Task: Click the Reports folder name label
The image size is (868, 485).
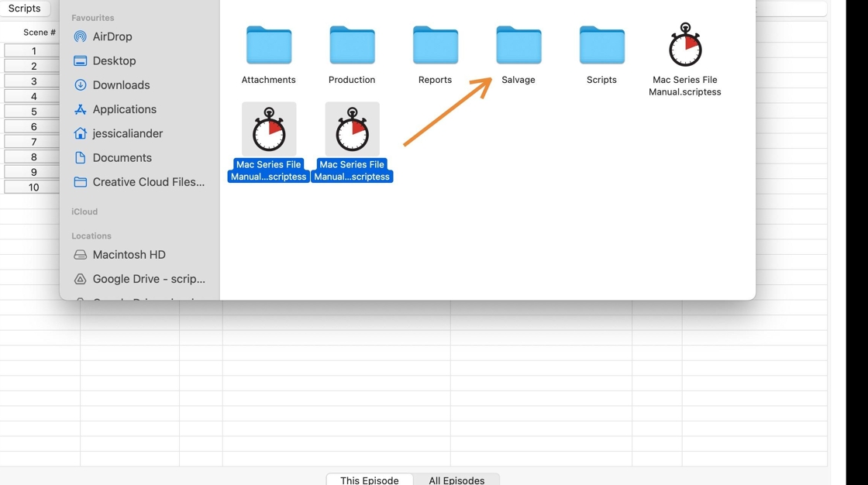Action: pyautogui.click(x=435, y=80)
